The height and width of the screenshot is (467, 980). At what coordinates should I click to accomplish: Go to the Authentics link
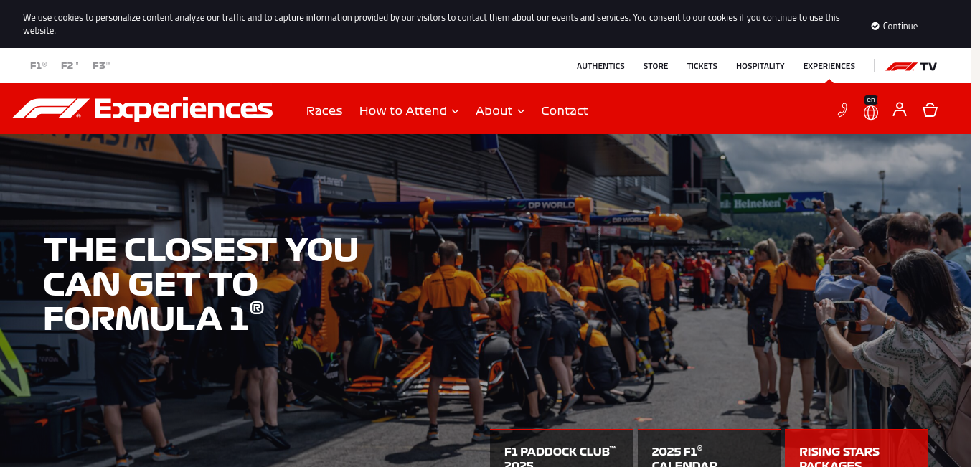pos(600,66)
